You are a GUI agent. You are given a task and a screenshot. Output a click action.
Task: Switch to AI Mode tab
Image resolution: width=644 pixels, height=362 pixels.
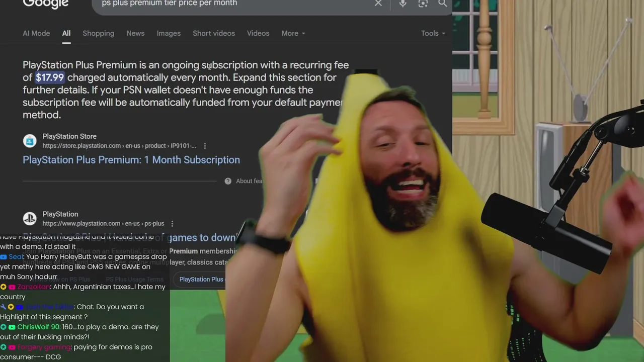(36, 33)
